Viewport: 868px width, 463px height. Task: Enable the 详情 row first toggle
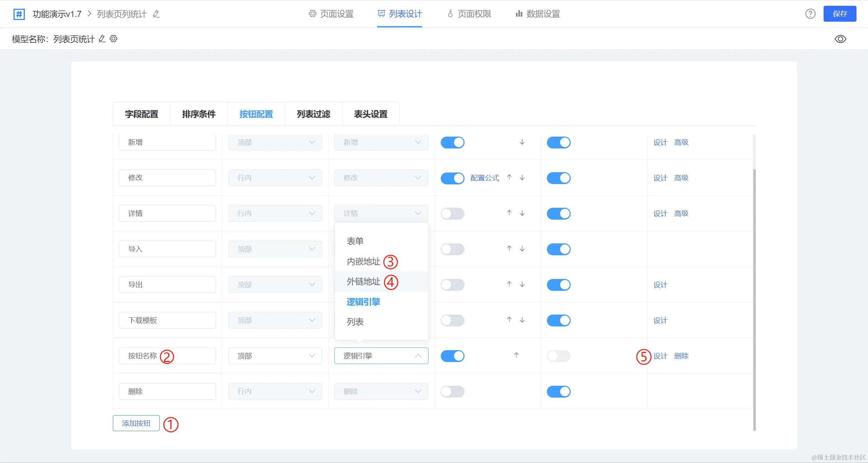click(452, 214)
